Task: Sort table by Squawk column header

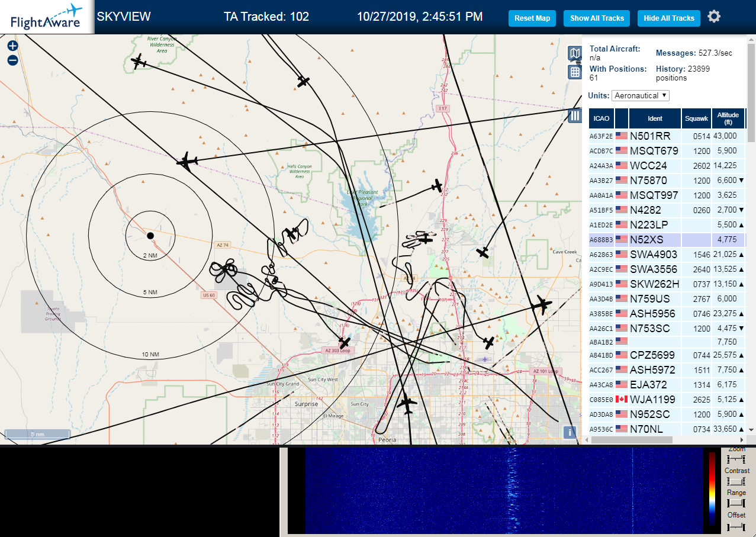Action: [x=696, y=118]
